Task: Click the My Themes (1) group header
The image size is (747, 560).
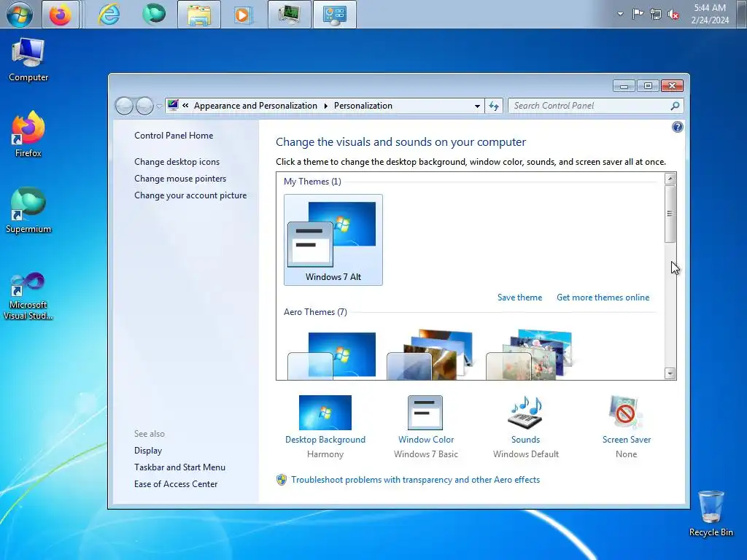Action: click(x=312, y=182)
